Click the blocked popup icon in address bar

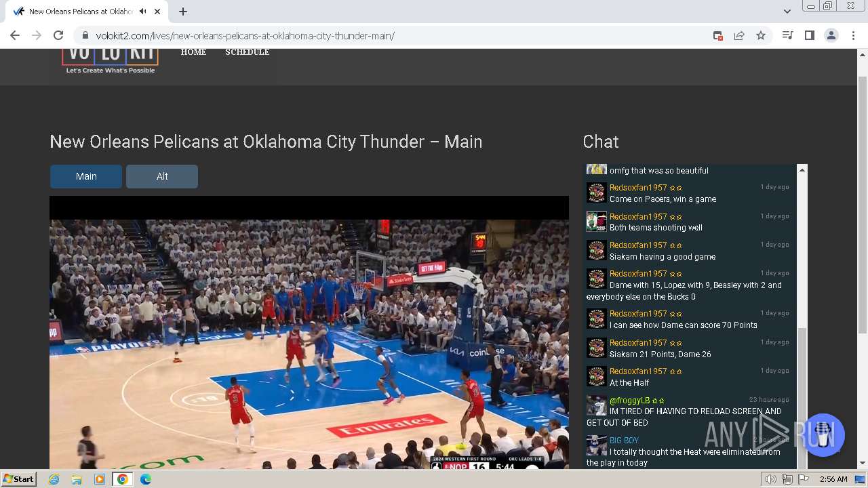point(718,35)
